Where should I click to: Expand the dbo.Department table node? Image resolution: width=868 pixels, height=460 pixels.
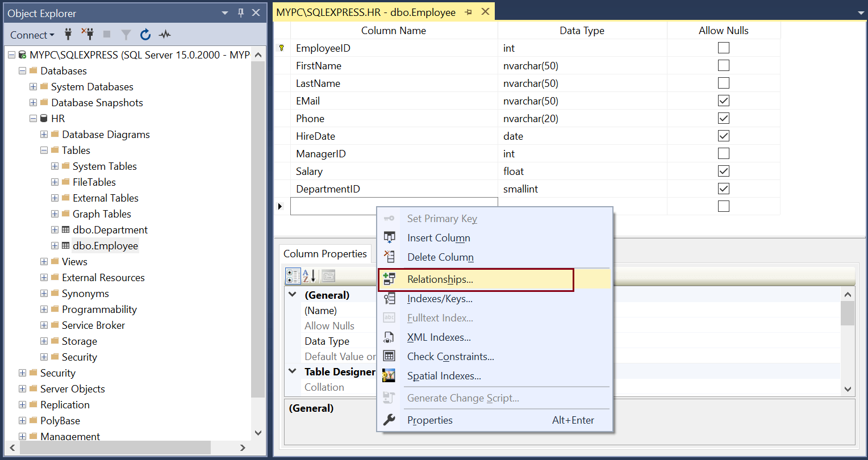click(55, 230)
